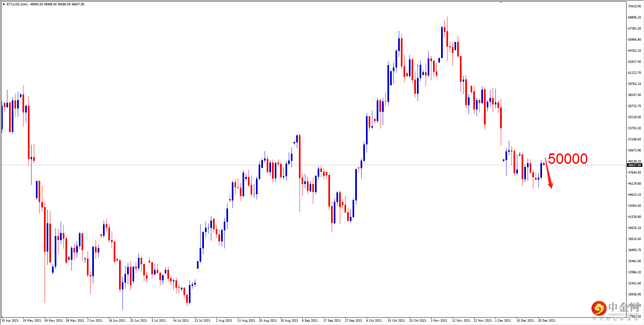Click the 2 Aug 2021 date label
The width and height of the screenshot is (644, 325).
point(224,321)
